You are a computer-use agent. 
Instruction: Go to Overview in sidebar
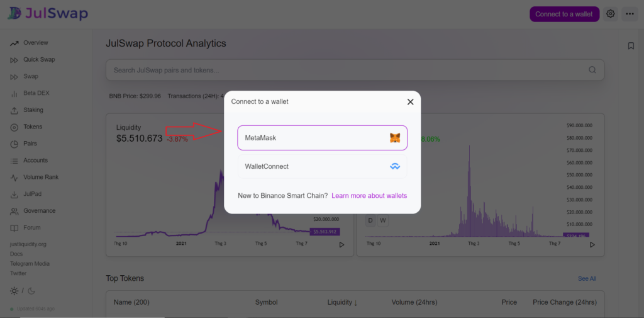[36, 43]
